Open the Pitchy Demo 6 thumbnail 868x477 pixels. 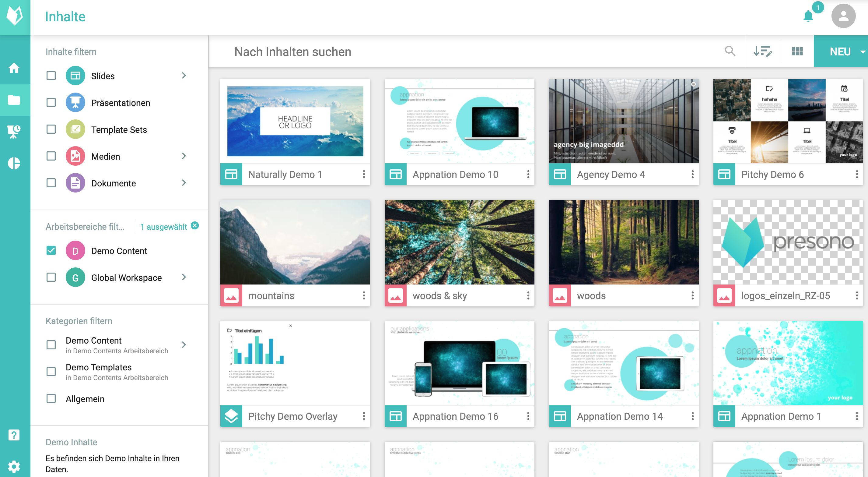point(788,122)
